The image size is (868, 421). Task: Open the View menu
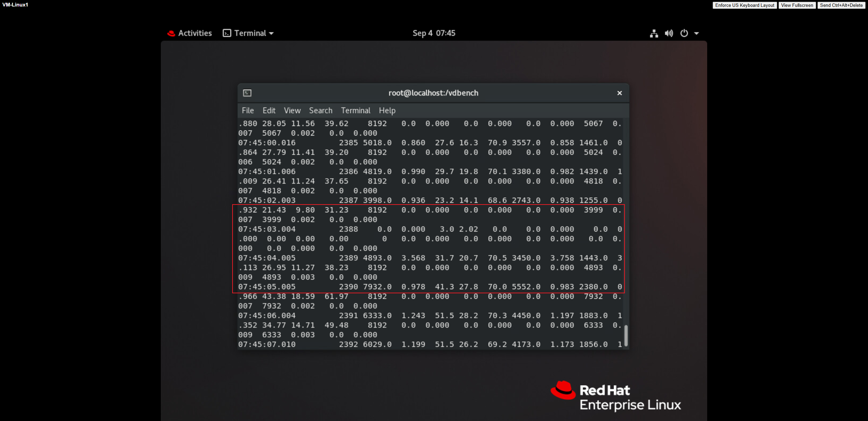tap(292, 111)
